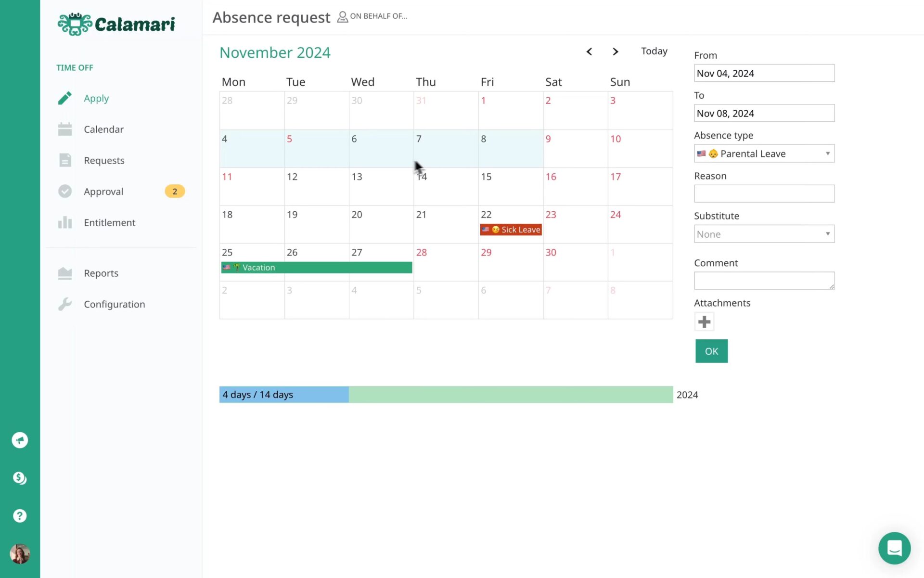Open the Requests menu item
The height and width of the screenshot is (578, 924).
coord(104,160)
